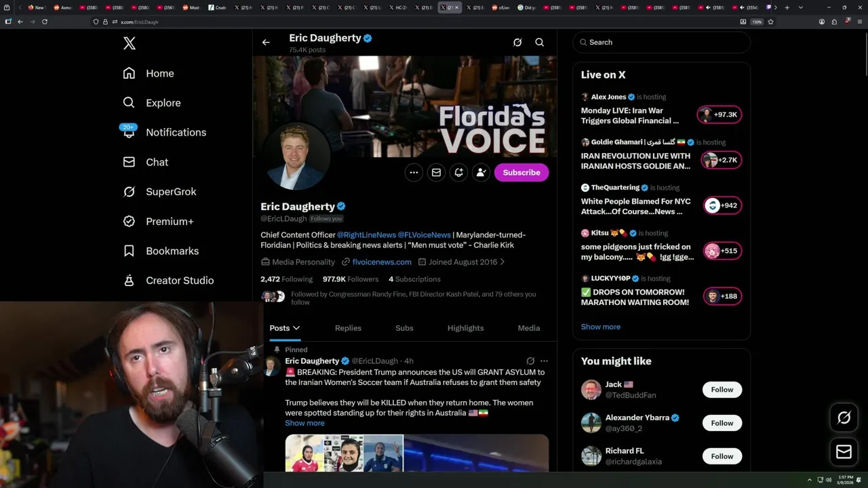Open the list all tabs dropdown
This screenshot has height=488, width=868.
[801, 7]
